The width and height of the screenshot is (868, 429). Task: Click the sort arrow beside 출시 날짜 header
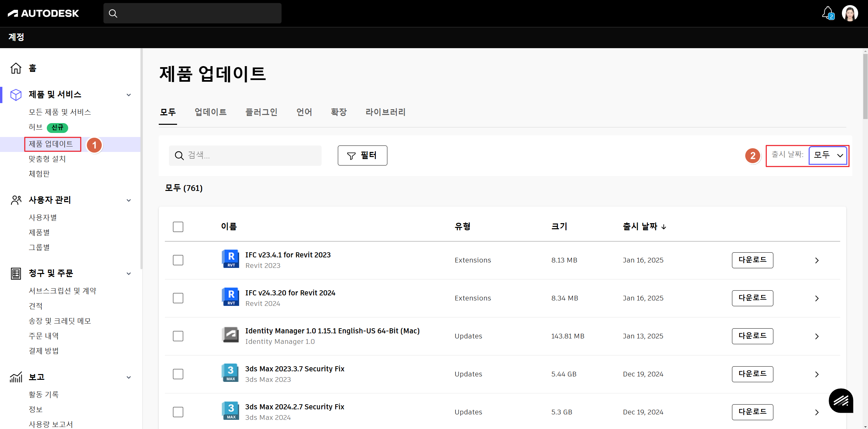pyautogui.click(x=664, y=227)
